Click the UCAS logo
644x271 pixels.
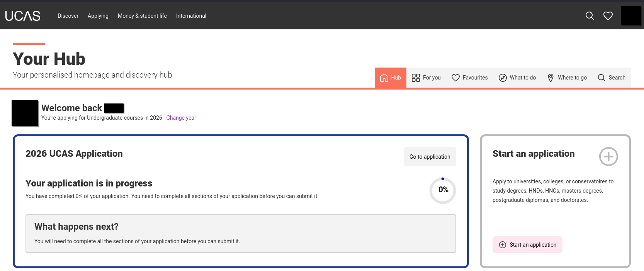coord(23,16)
